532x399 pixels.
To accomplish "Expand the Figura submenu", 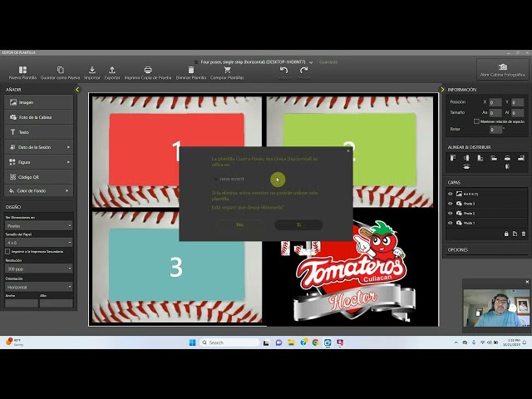I will pyautogui.click(x=68, y=162).
